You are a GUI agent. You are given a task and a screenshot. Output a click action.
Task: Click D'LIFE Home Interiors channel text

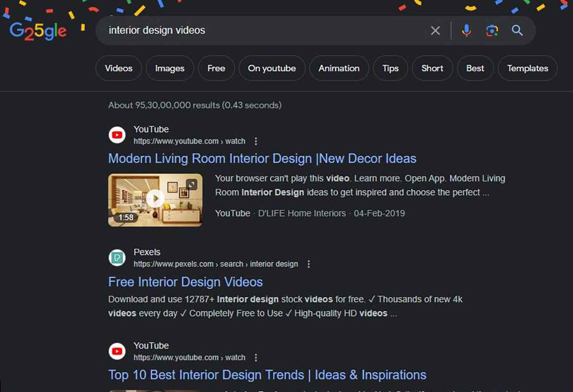click(x=302, y=213)
